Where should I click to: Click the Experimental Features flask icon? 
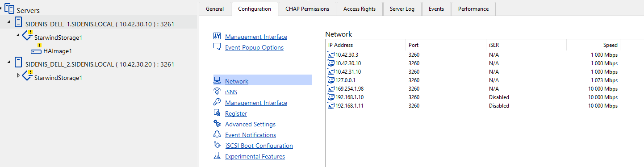point(217,156)
